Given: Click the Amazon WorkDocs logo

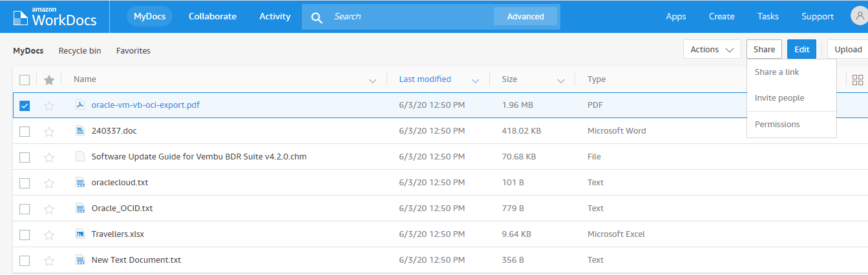Looking at the screenshot, I should (54, 17).
